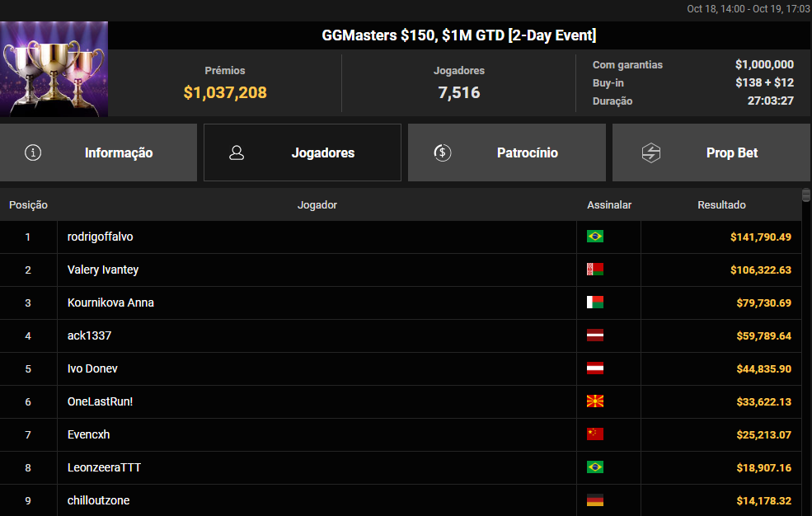The image size is (812, 516).
Task: Select player OneLastRun!
Action: click(x=100, y=401)
